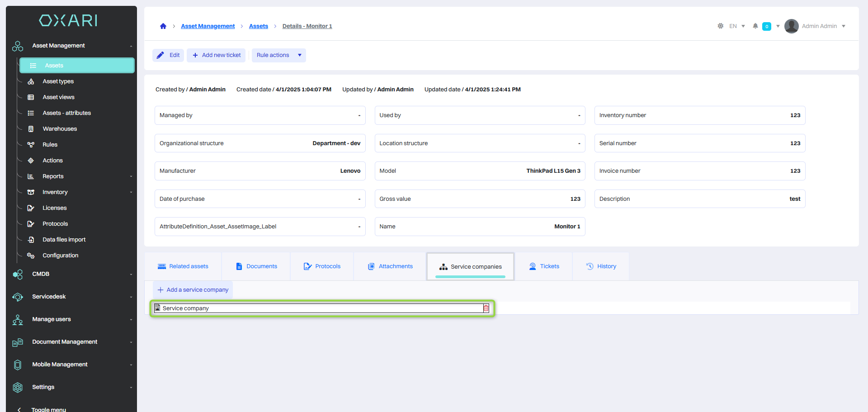
Task: Click the Admin Admin user avatar
Action: [791, 26]
